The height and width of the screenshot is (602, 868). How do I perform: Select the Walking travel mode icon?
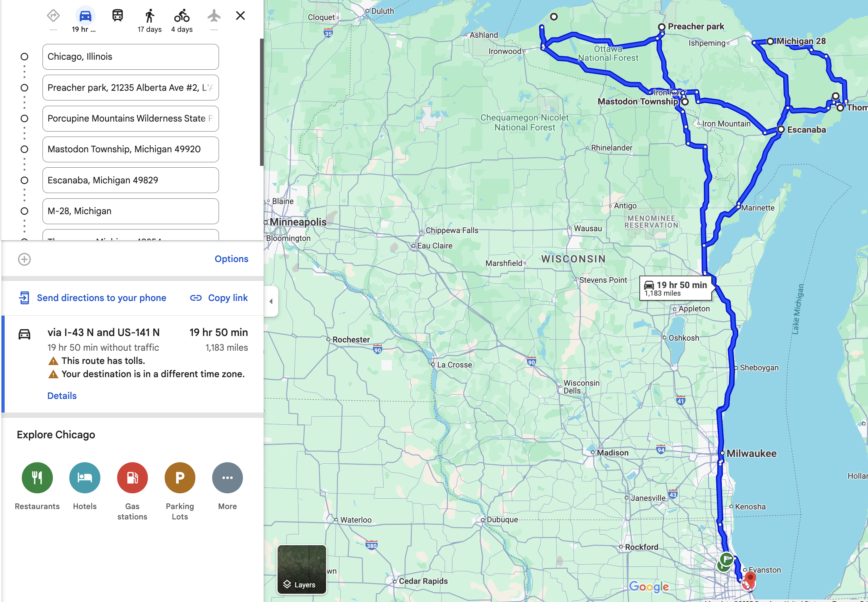[x=150, y=16]
